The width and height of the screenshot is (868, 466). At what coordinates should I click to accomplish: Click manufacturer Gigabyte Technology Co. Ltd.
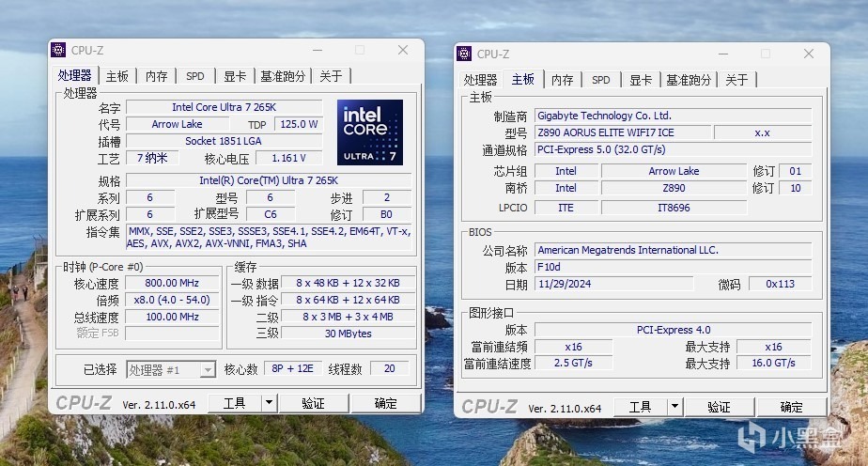click(x=674, y=116)
